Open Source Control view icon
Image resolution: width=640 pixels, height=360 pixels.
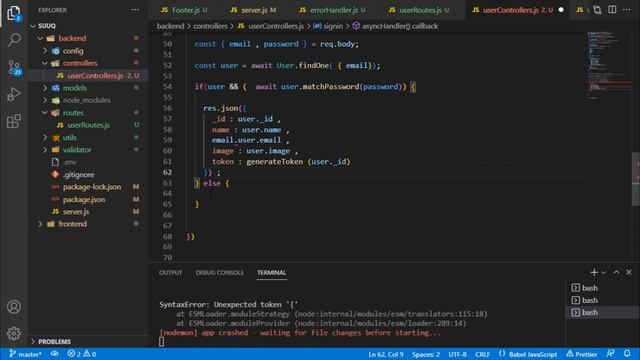[14, 67]
